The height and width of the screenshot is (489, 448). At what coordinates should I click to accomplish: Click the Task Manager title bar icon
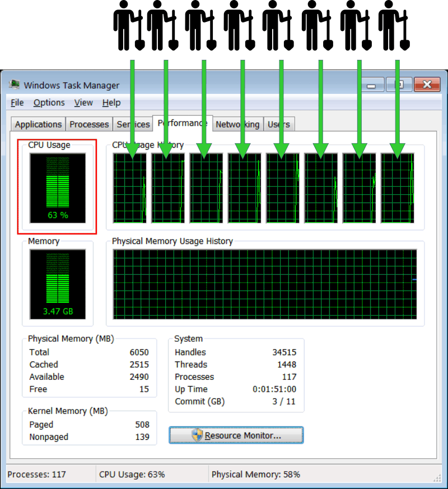tap(14, 84)
